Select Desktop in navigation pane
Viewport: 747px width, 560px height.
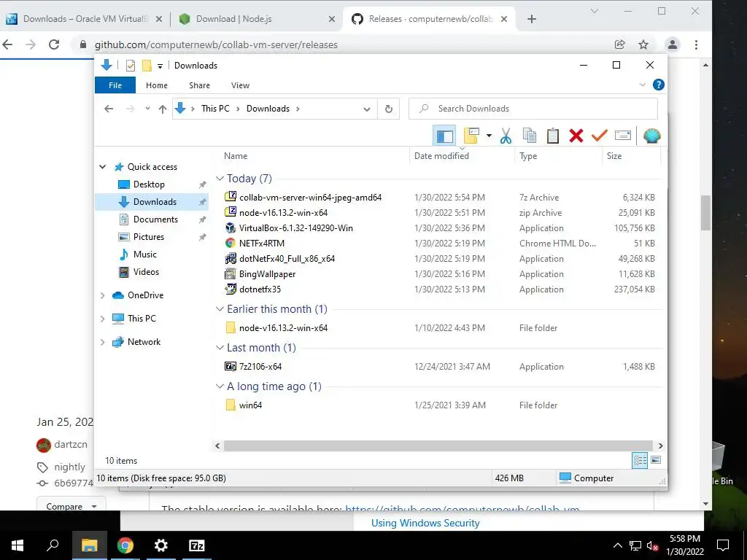[149, 184]
